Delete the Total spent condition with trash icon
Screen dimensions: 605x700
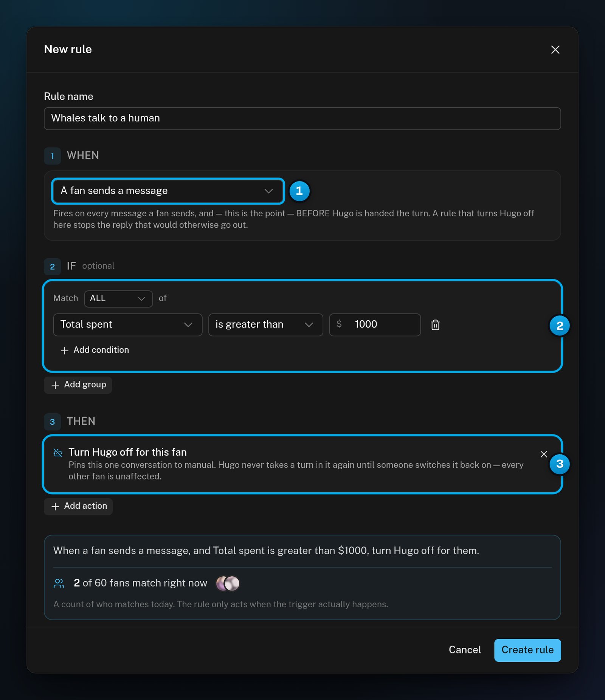[x=435, y=325]
